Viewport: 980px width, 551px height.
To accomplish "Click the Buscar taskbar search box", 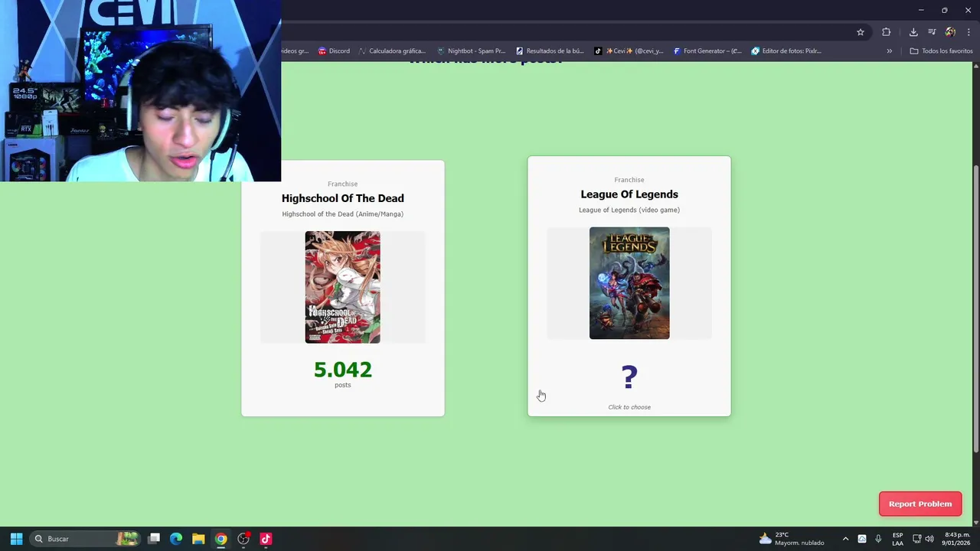I will coord(86,539).
